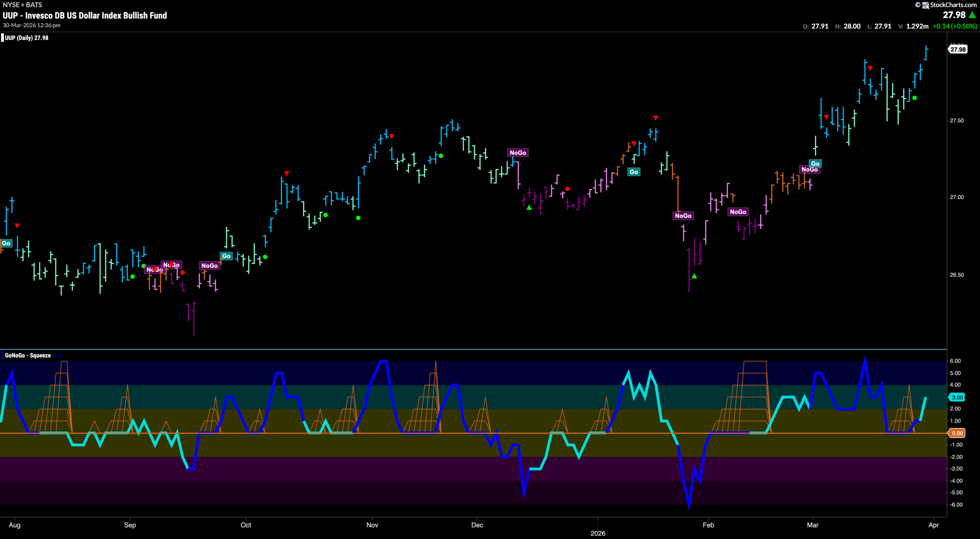Click the NoGo label in mid February
Image resolution: width=980 pixels, height=539 pixels.
click(738, 212)
